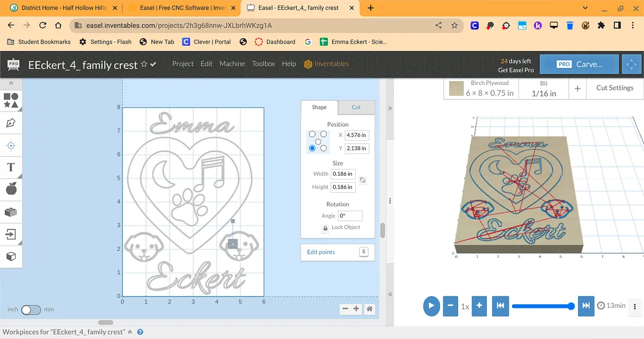Click the home view reset icon
The height and width of the screenshot is (339, 644).
tap(369, 309)
